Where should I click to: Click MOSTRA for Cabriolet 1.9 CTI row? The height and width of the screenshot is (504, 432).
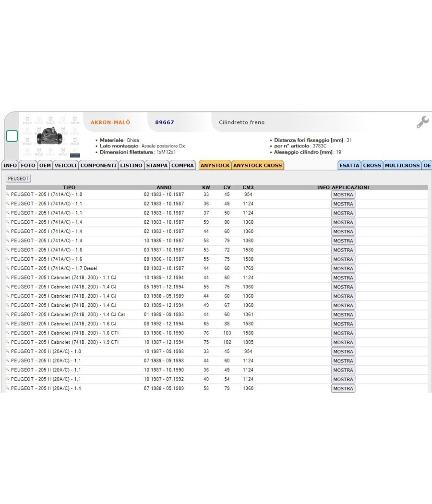point(343,342)
